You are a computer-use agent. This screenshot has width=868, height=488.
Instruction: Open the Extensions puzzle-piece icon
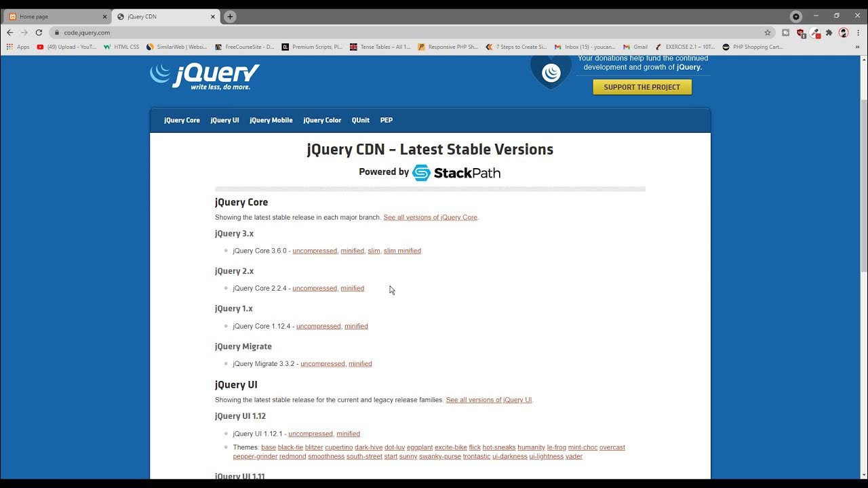[x=829, y=33]
